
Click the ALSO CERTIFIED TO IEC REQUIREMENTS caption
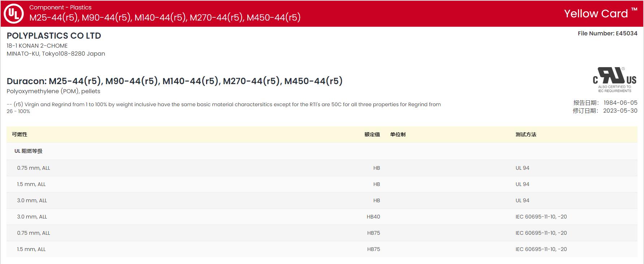click(x=614, y=89)
